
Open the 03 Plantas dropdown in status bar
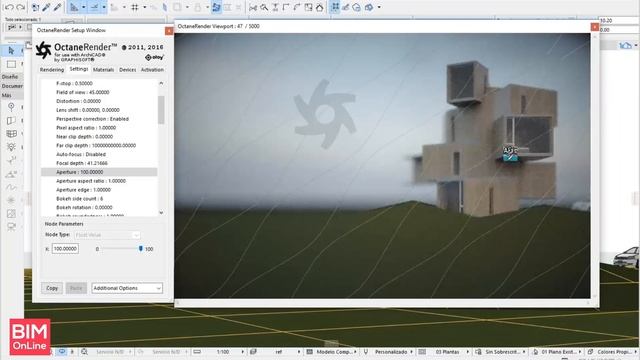[x=468, y=352]
